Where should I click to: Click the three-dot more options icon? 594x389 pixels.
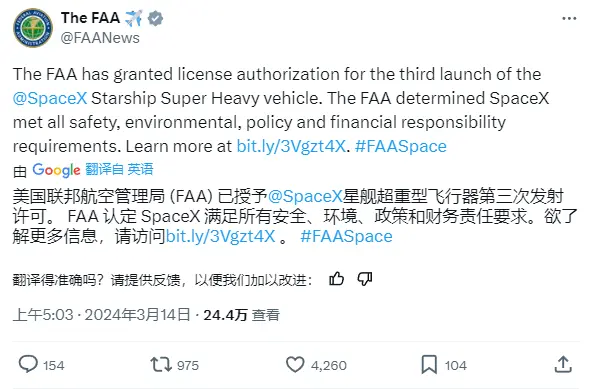tap(569, 18)
